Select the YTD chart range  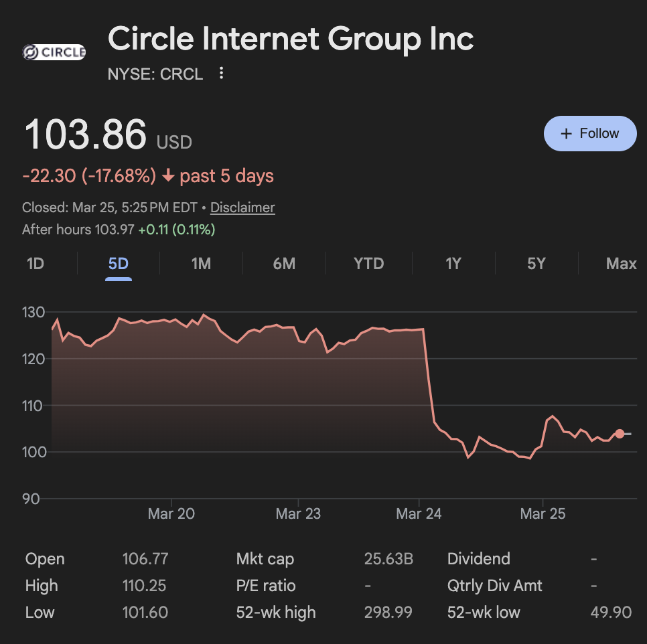pos(369,264)
